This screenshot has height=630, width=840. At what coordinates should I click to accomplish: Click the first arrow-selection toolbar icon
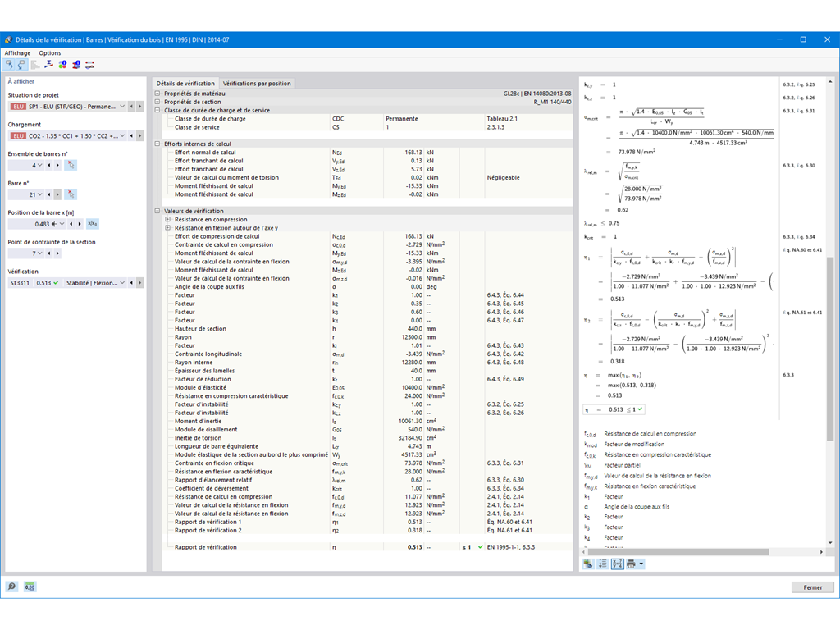8,65
